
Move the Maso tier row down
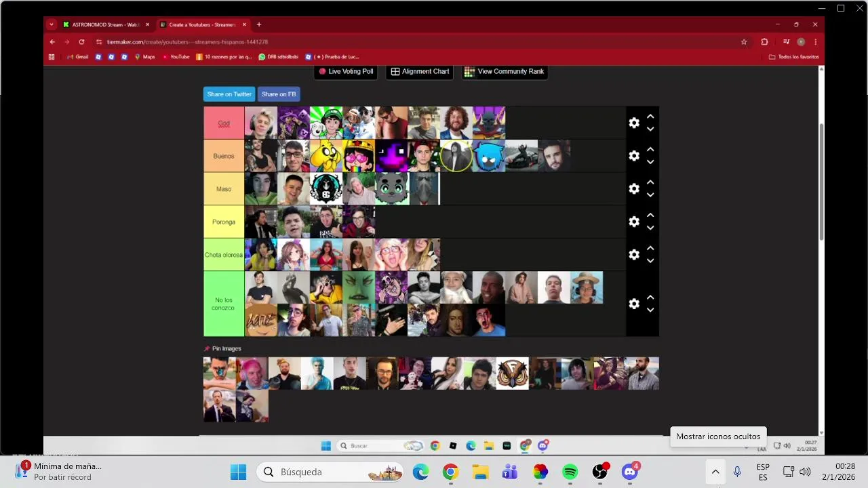(650, 195)
